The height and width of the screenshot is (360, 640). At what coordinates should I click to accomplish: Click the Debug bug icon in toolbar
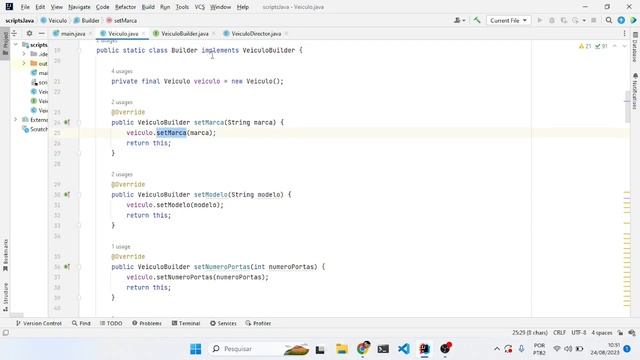pos(552,20)
